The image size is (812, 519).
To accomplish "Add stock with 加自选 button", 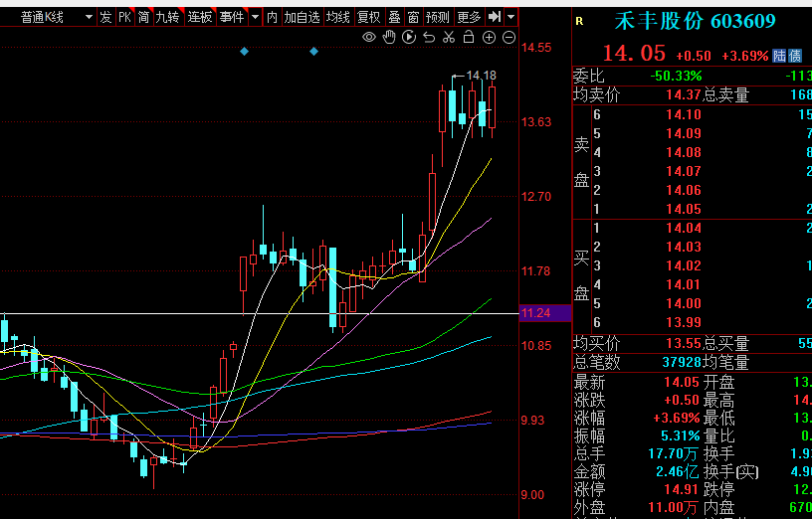I will [x=302, y=18].
